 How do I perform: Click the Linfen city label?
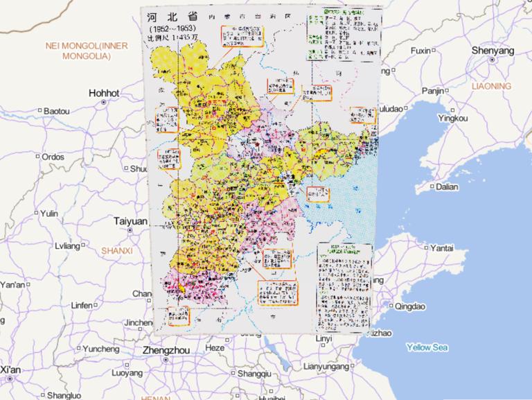coord(82,305)
